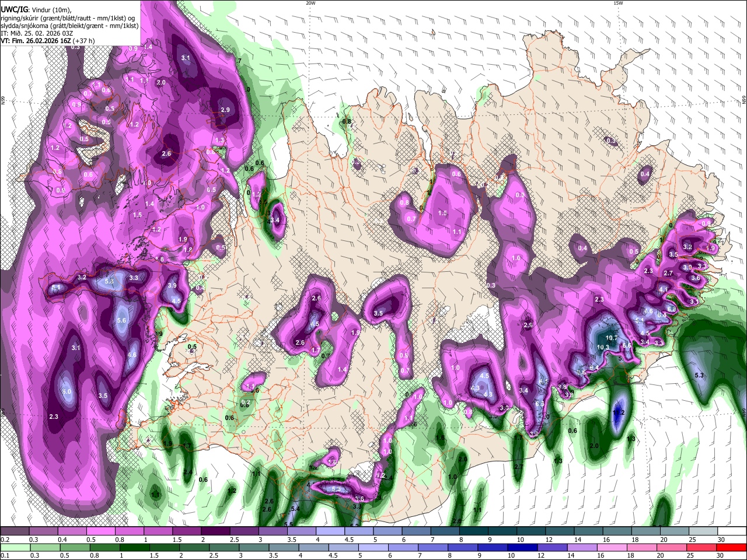This screenshot has width=747, height=560.
Task: Select the darkest purple snow-legend swatch after 2
Action: [x=215, y=531]
